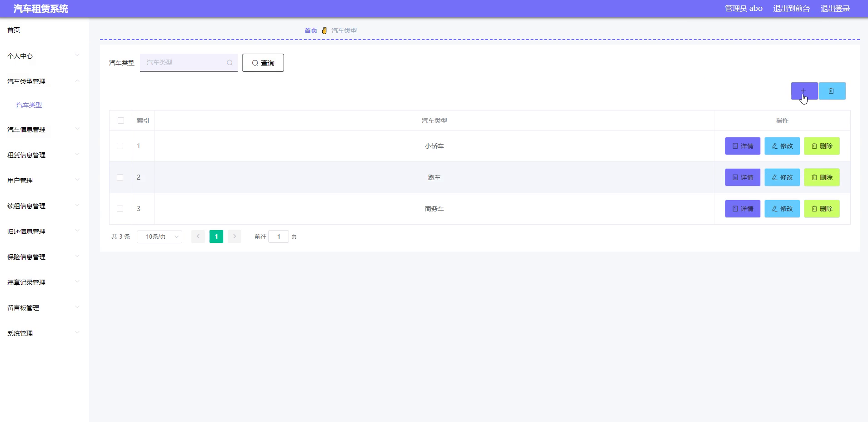This screenshot has width=868, height=422.
Task: Click the trash icon batch delete button
Action: 832,91
